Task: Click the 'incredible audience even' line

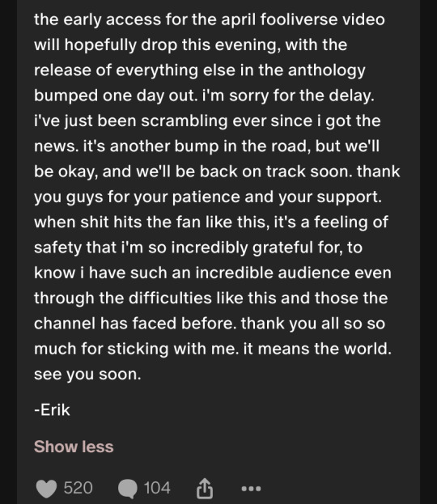Action: pyautogui.click(x=213, y=273)
